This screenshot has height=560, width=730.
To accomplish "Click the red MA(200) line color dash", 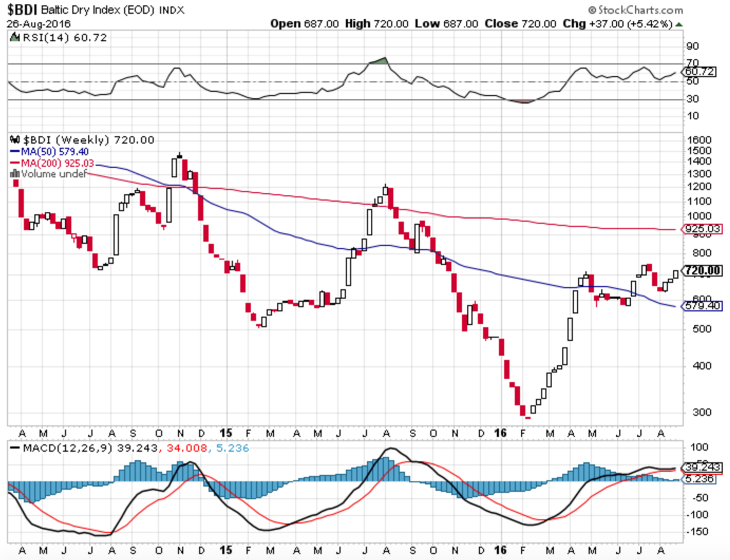I will 14,163.
